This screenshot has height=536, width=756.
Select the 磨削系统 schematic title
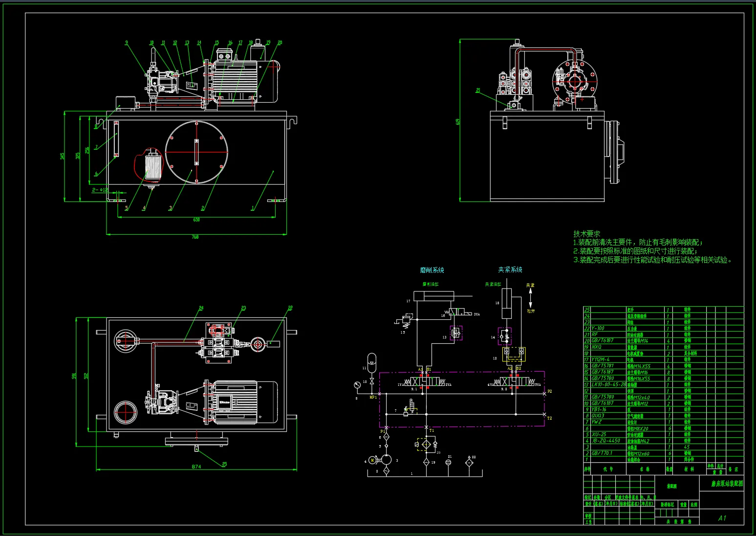[432, 270]
